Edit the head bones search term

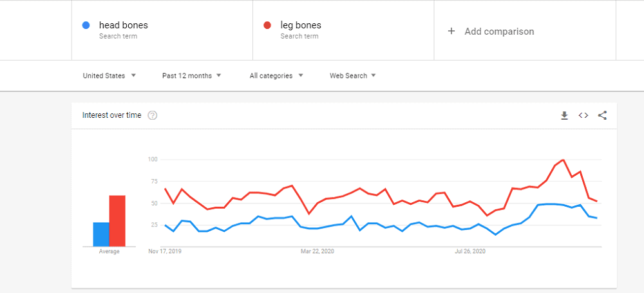click(123, 26)
